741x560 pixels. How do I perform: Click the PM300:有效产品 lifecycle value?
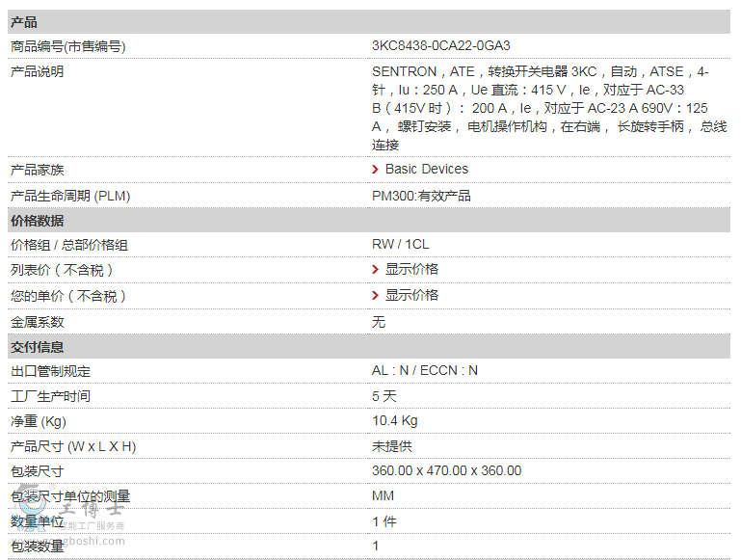(421, 196)
